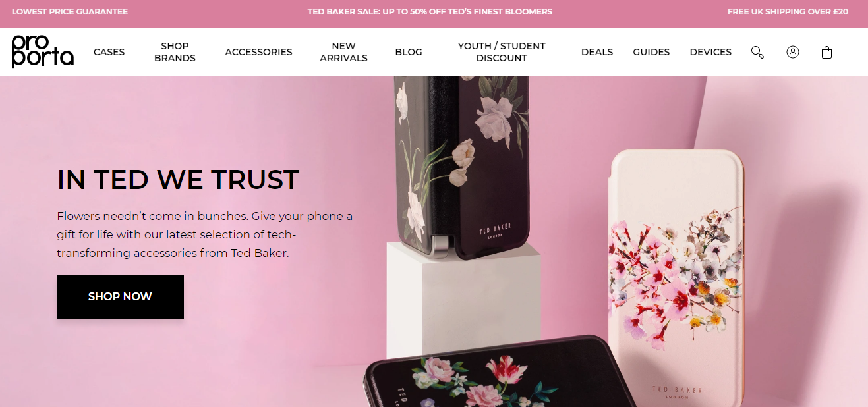
Task: Open New Arrivals page
Action: tap(343, 52)
